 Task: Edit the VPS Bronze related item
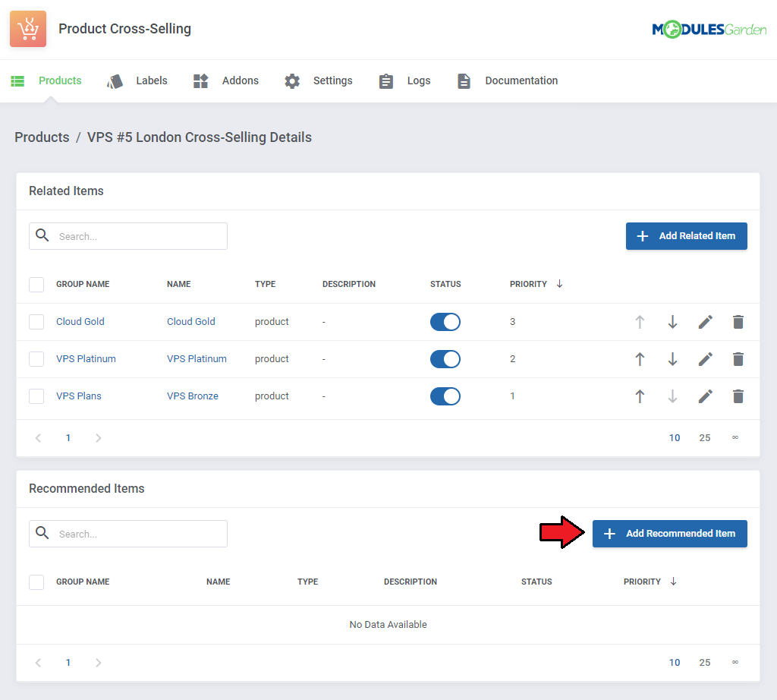706,396
